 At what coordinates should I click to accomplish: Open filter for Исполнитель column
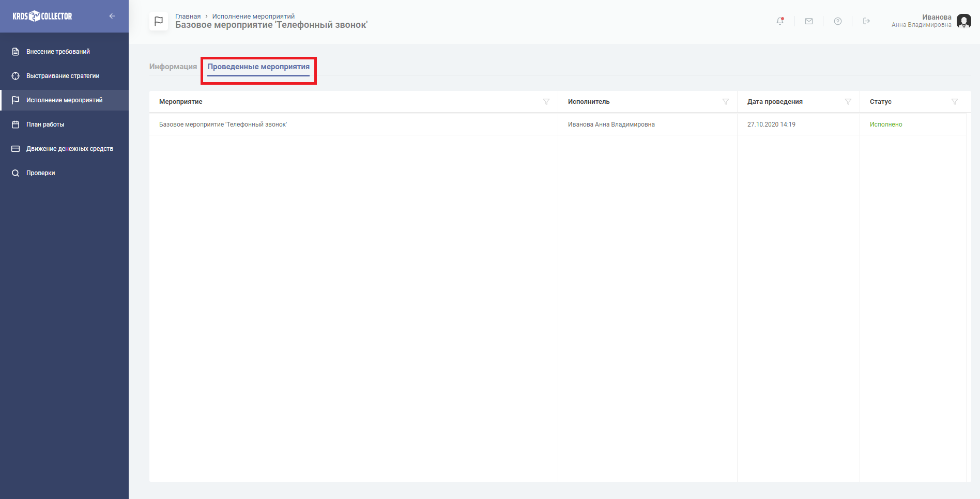point(726,102)
